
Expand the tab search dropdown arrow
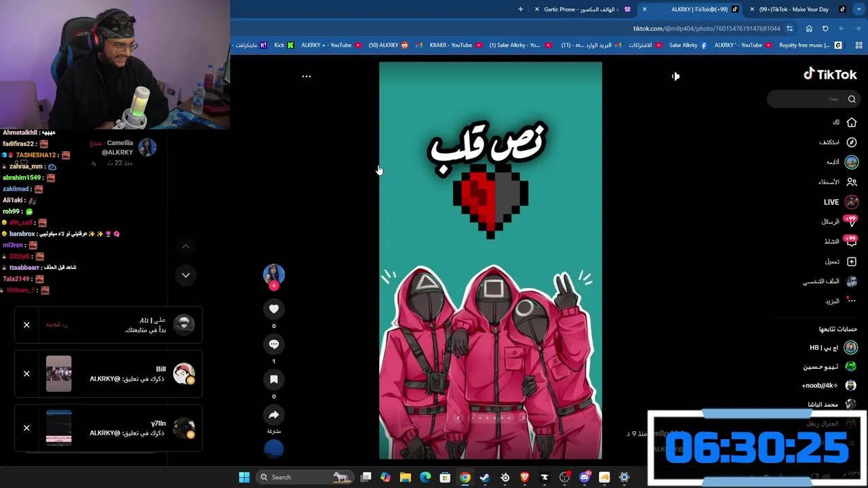[859, 9]
